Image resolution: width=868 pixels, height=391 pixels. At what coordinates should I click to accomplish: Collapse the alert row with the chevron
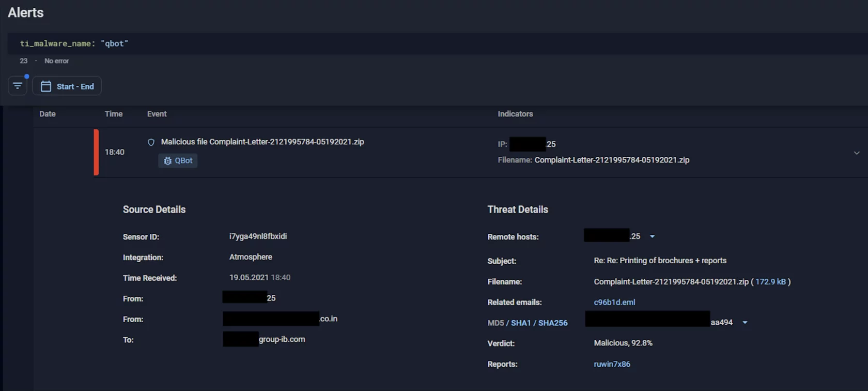pyautogui.click(x=857, y=153)
